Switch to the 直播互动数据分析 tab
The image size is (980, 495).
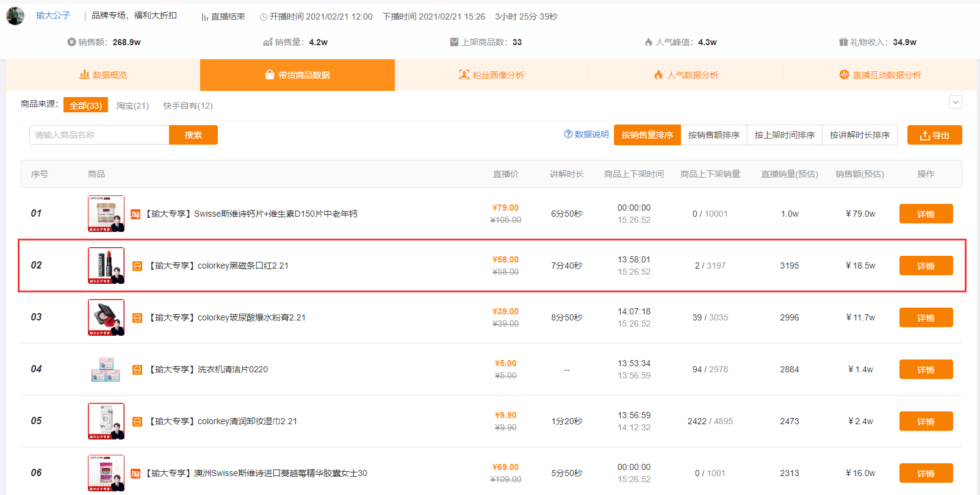[x=880, y=75]
